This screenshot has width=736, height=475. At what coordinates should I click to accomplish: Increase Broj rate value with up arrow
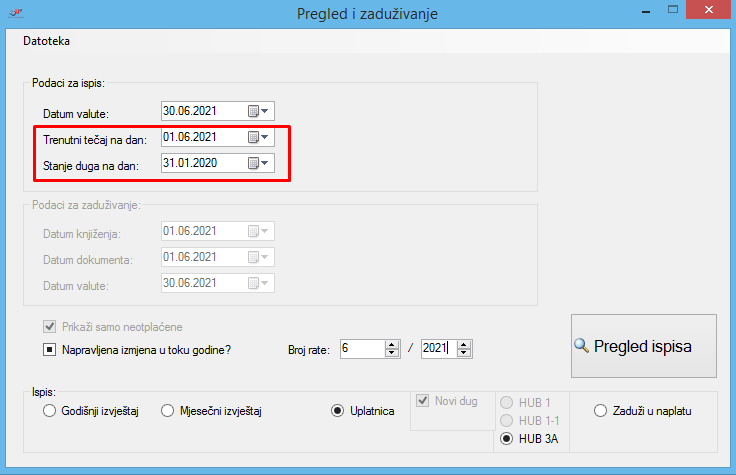coord(392,344)
